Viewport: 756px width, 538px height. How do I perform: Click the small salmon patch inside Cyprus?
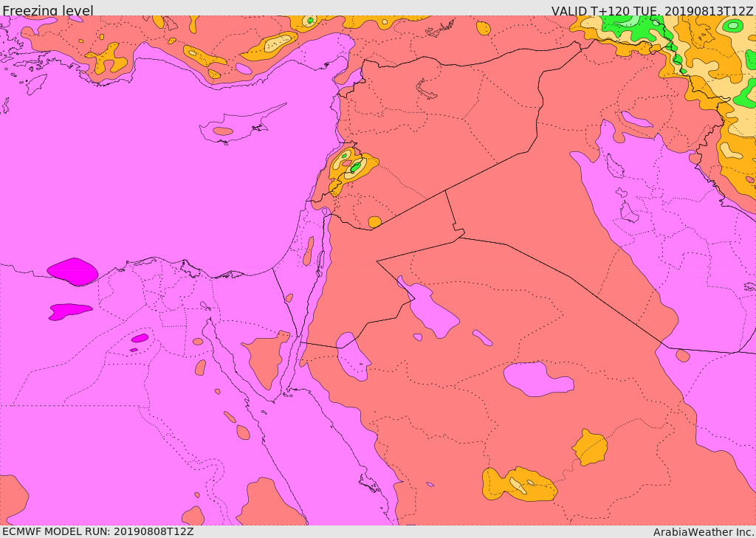tap(223, 131)
